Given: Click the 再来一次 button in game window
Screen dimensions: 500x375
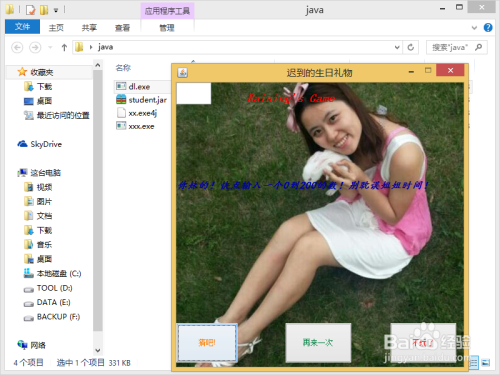Looking at the screenshot, I should click(318, 342).
